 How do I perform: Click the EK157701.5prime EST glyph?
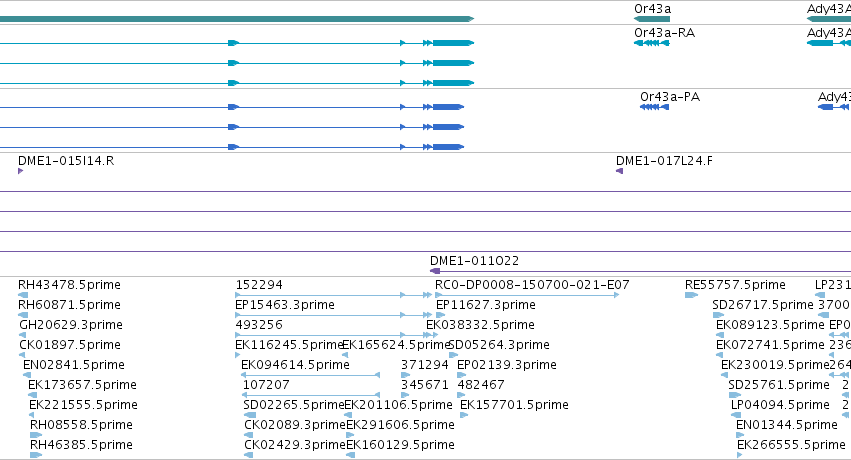464,415
